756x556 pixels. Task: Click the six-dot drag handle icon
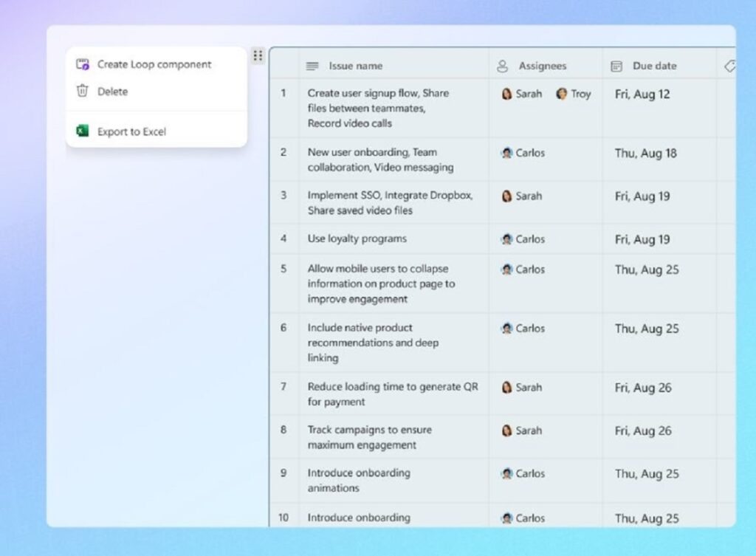[257, 55]
